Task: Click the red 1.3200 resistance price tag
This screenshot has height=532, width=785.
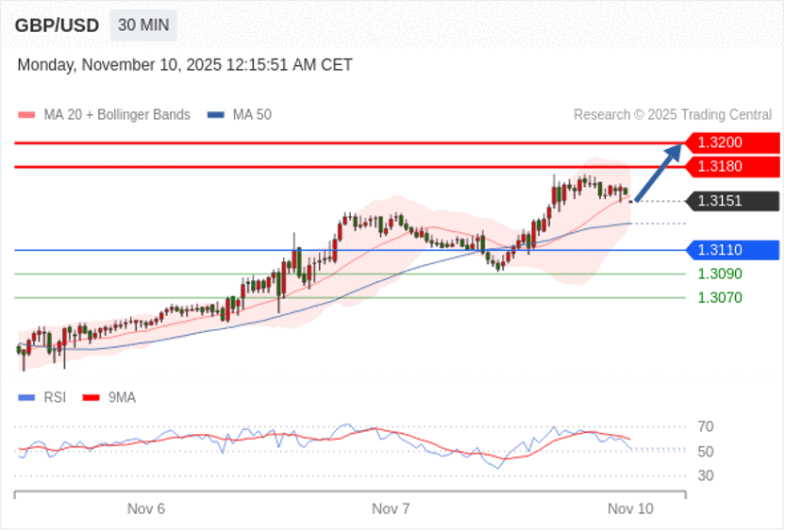Action: click(733, 142)
